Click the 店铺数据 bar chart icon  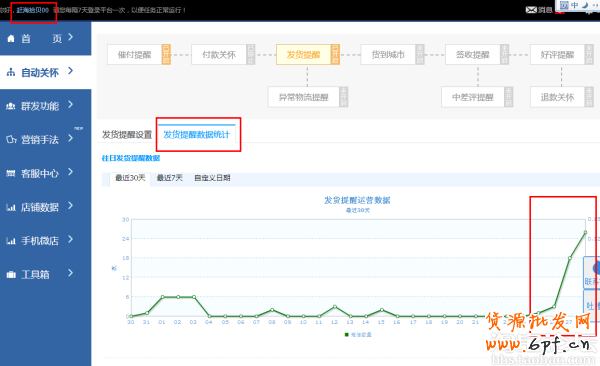coord(11,208)
